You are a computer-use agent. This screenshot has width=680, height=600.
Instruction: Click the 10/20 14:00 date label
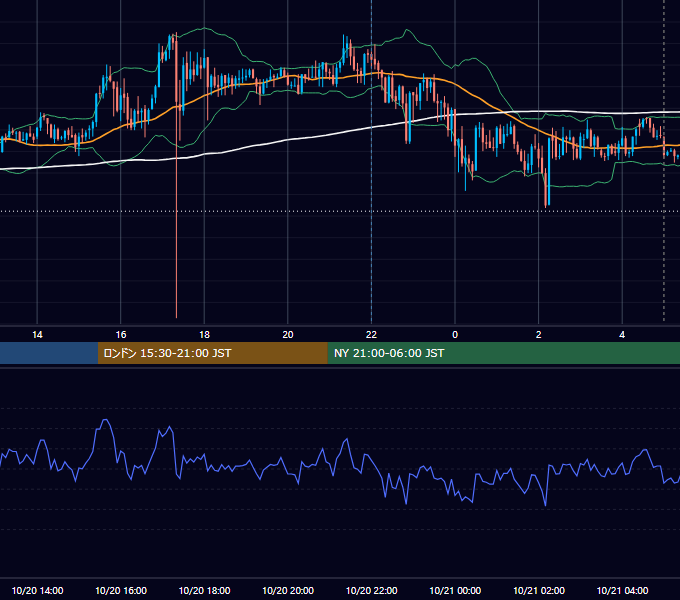[x=37, y=590]
